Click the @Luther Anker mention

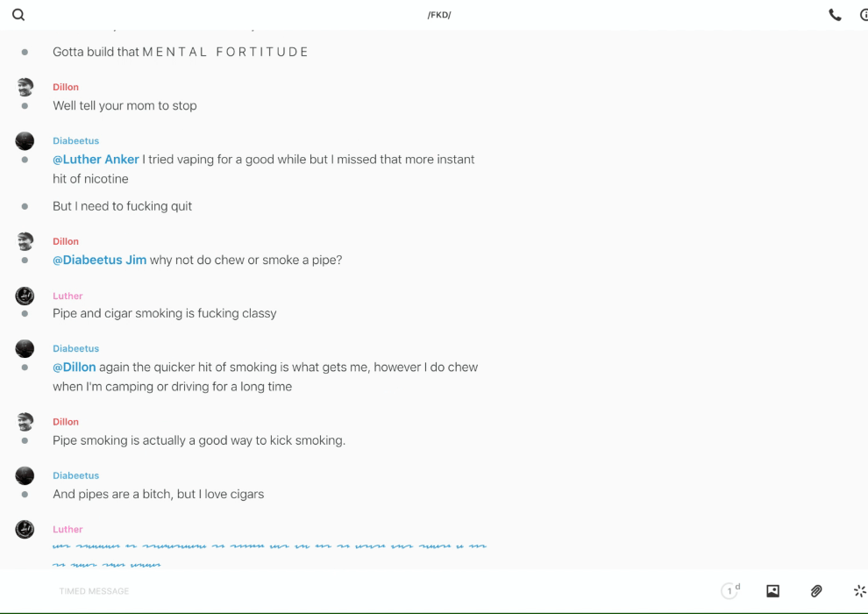(x=96, y=160)
